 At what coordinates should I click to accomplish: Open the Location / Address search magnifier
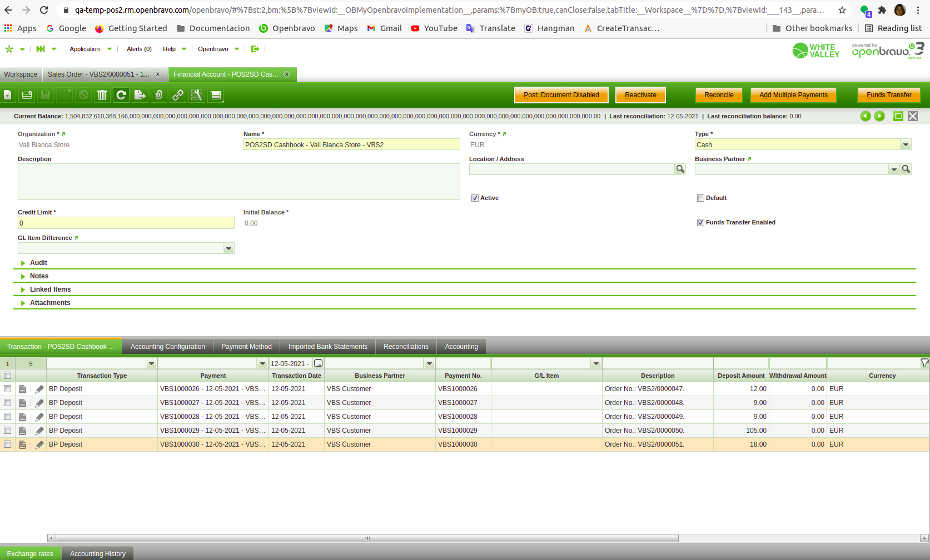pyautogui.click(x=680, y=169)
